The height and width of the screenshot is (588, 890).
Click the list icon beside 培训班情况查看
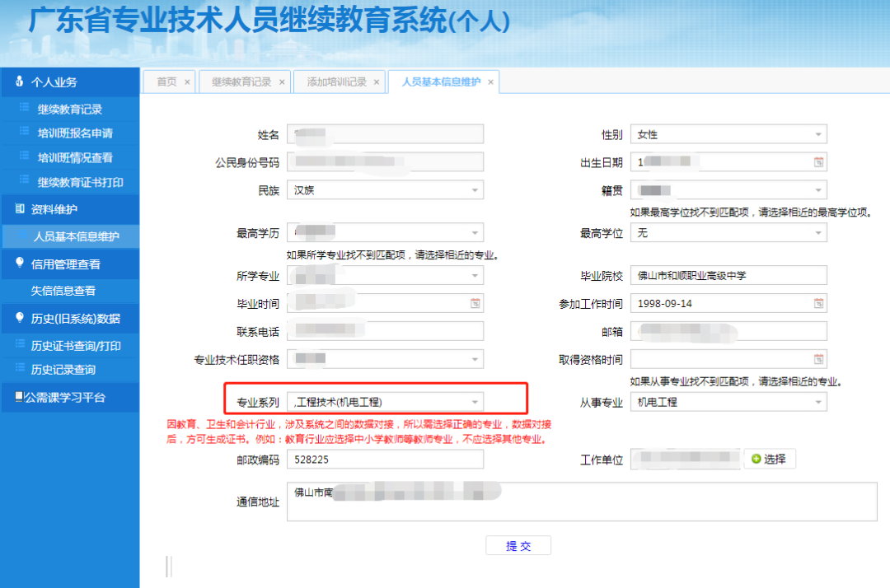[x=25, y=156]
